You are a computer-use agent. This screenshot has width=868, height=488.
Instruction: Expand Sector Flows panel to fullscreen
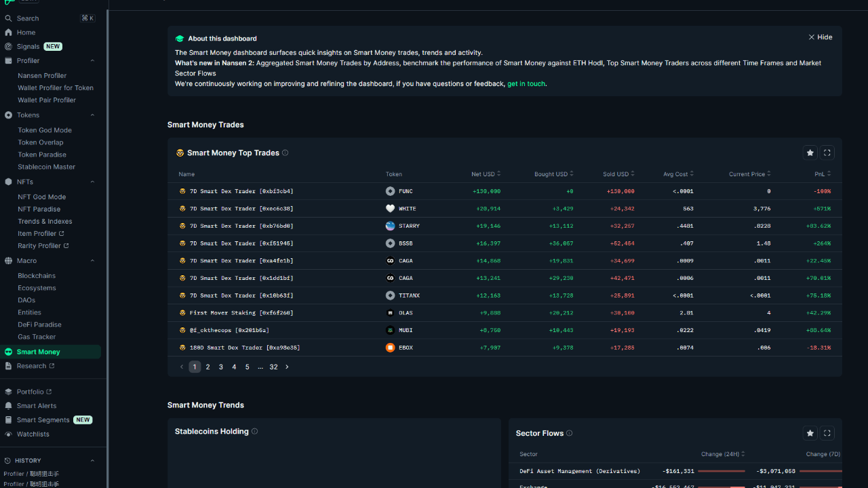tap(827, 433)
